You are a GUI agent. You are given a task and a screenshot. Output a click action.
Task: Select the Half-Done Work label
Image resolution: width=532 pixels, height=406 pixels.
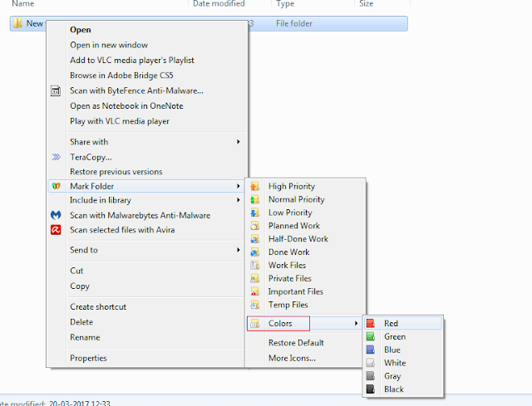pos(298,239)
